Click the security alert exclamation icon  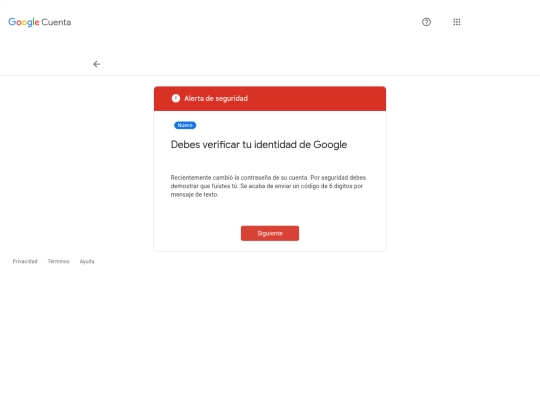(176, 98)
